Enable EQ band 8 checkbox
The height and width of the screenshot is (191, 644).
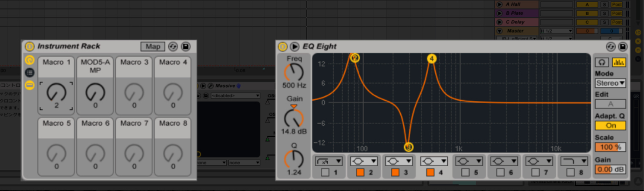[570, 172]
